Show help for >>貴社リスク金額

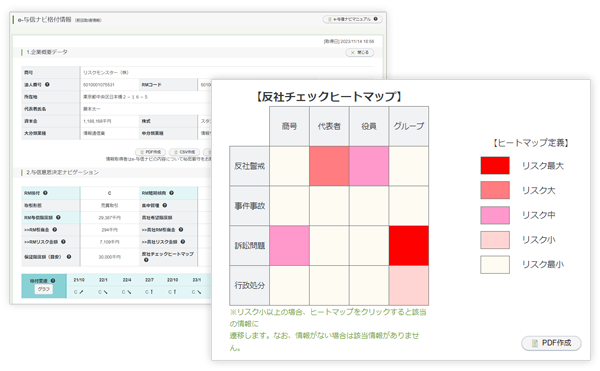[x=183, y=242]
